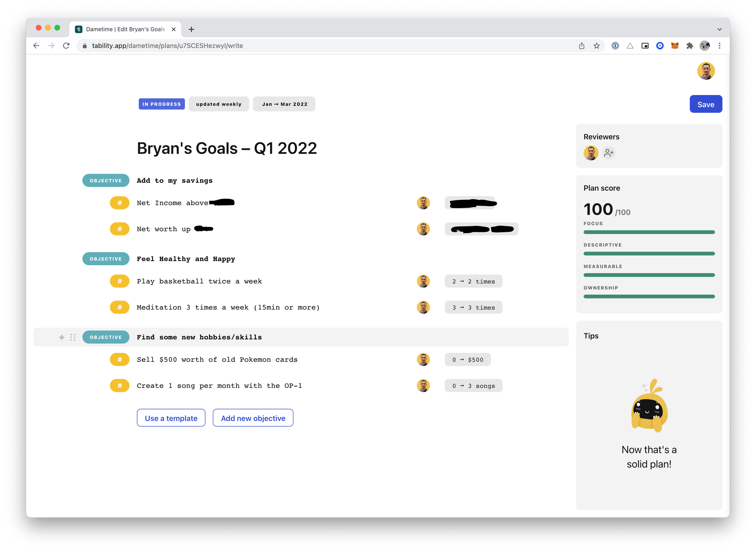Expand the tab search chevron
This screenshot has width=756, height=552.
pyautogui.click(x=719, y=30)
